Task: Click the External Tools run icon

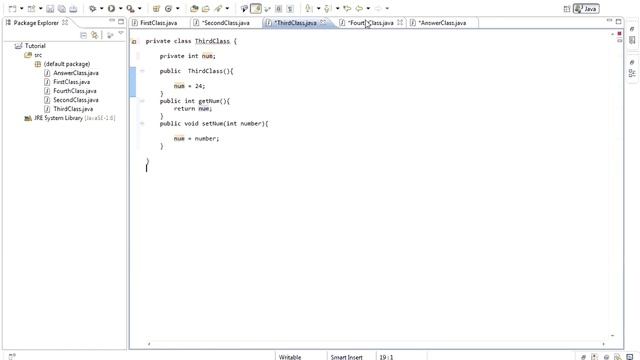Action: click(130, 9)
